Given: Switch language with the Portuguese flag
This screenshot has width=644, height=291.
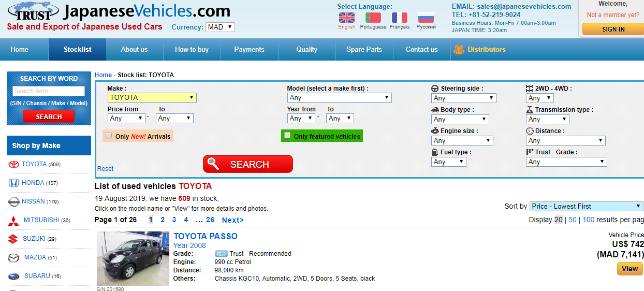Looking at the screenshot, I should [373, 18].
